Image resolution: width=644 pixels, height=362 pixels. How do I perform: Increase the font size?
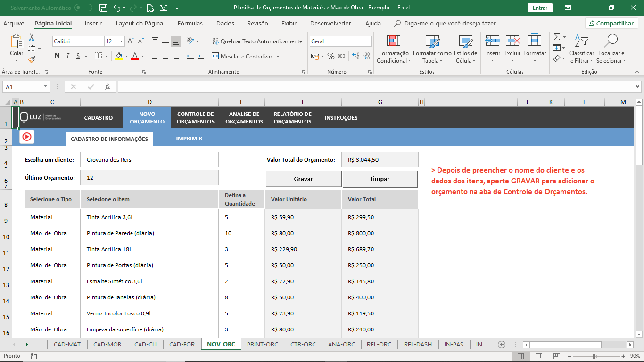coord(131,41)
